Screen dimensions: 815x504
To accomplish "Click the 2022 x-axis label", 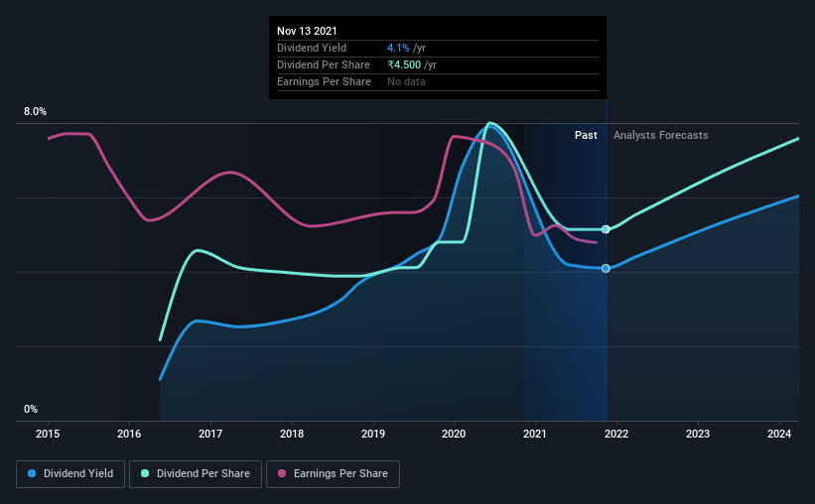I will 616,434.
